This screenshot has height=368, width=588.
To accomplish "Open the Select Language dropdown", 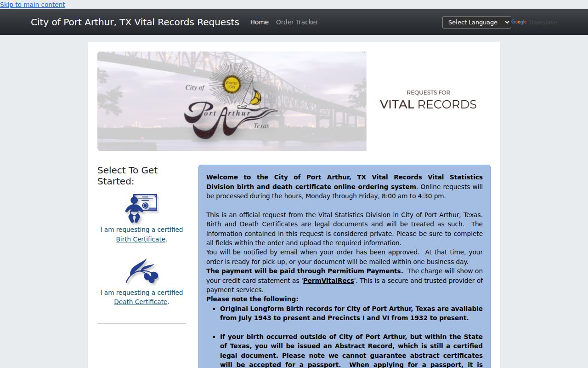I will click(x=476, y=22).
